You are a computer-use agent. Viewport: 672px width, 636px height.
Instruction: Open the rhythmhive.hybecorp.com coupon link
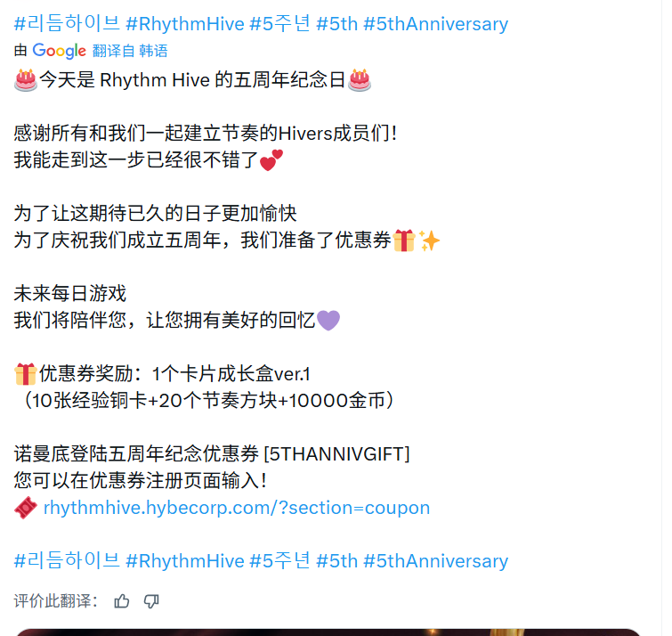[237, 508]
